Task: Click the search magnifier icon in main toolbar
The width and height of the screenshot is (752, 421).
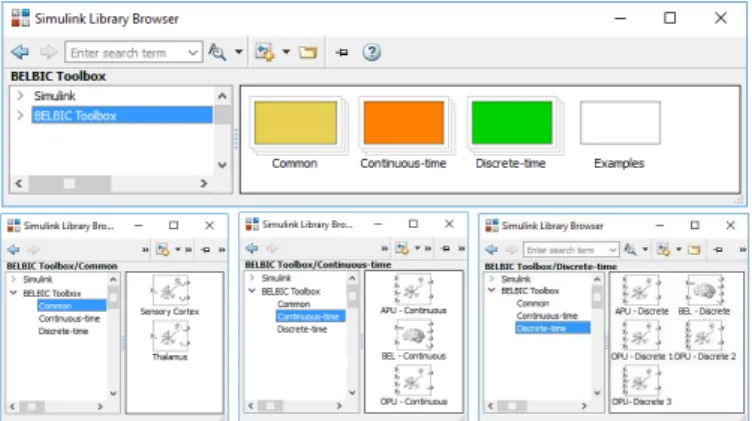Action: click(x=217, y=52)
